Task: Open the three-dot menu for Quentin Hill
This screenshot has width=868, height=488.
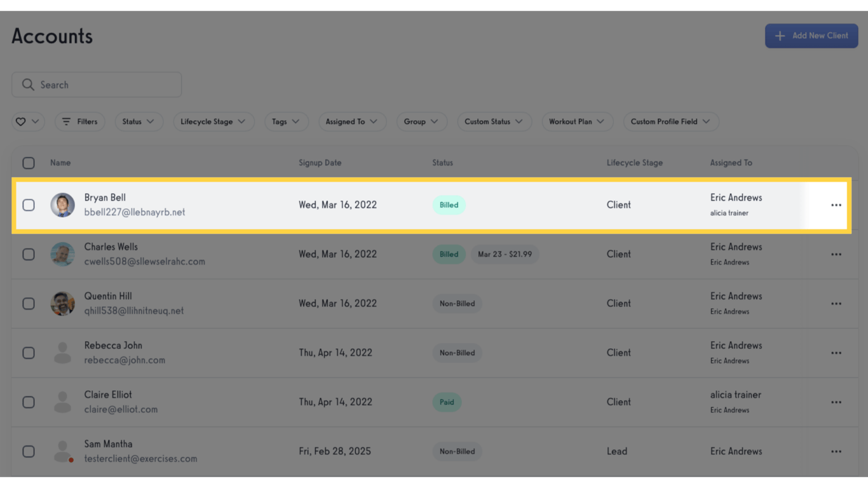Action: 836,304
